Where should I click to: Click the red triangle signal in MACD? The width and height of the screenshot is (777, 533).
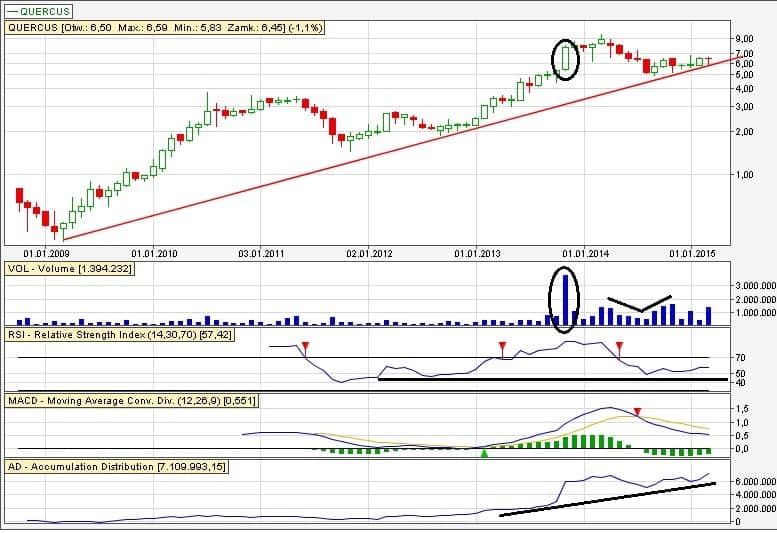(637, 411)
